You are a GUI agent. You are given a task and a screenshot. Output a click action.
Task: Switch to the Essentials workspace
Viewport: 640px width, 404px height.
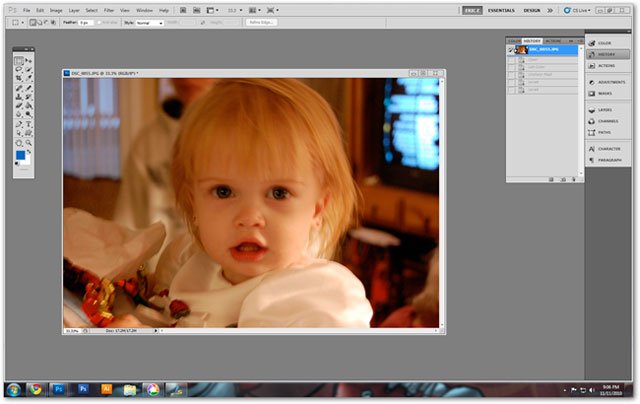(x=501, y=10)
